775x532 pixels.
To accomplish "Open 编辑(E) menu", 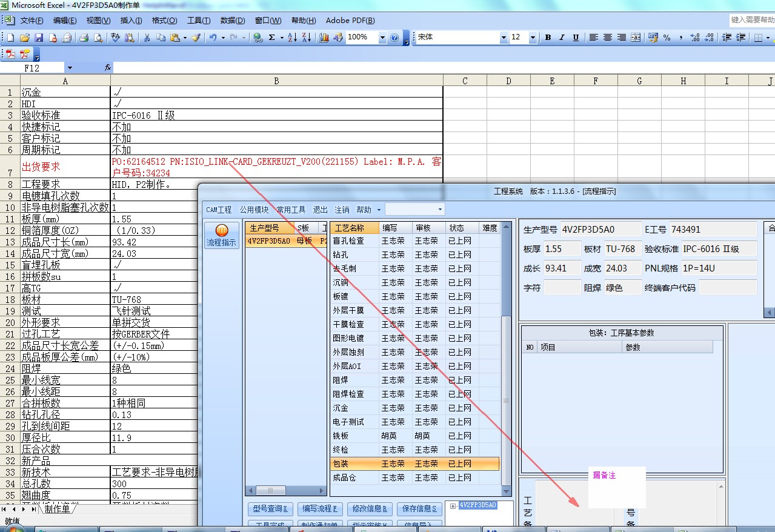I will coord(65,21).
